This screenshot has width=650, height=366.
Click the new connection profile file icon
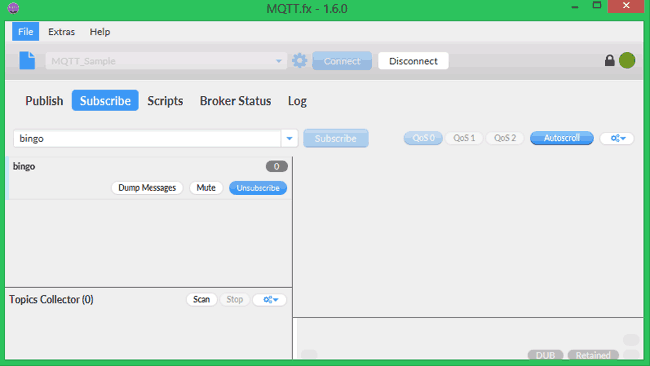coord(27,61)
